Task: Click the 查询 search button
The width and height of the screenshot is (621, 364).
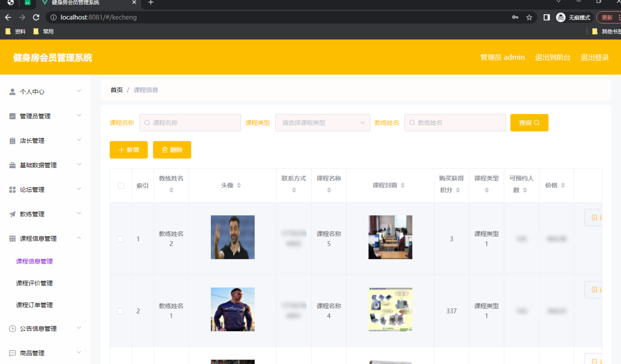Action: (x=529, y=123)
